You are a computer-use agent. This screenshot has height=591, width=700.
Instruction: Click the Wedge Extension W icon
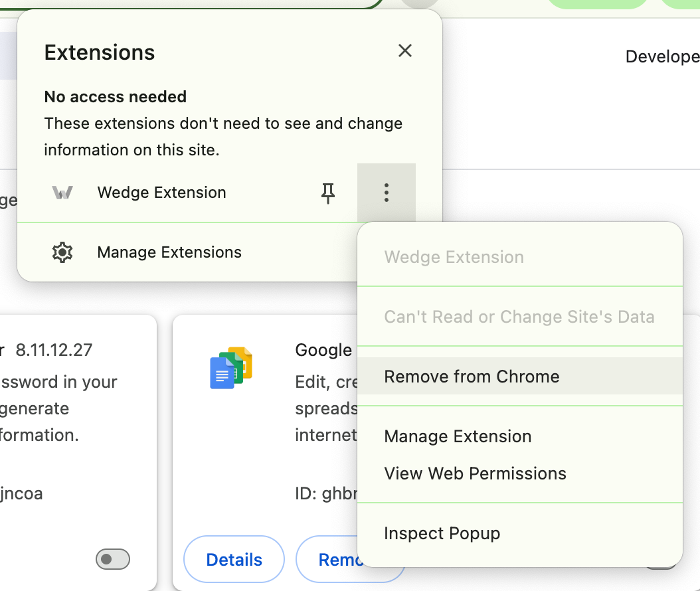[62, 193]
